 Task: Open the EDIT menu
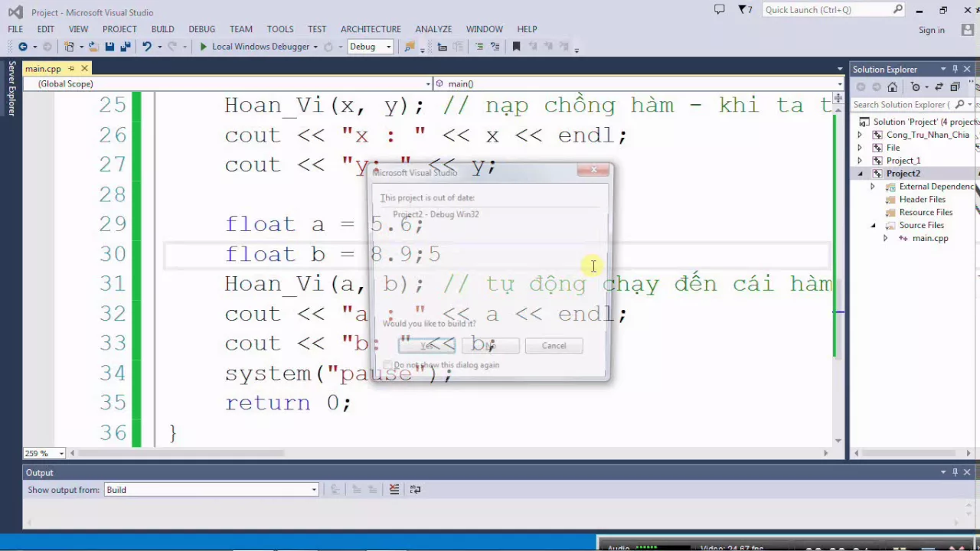(46, 29)
